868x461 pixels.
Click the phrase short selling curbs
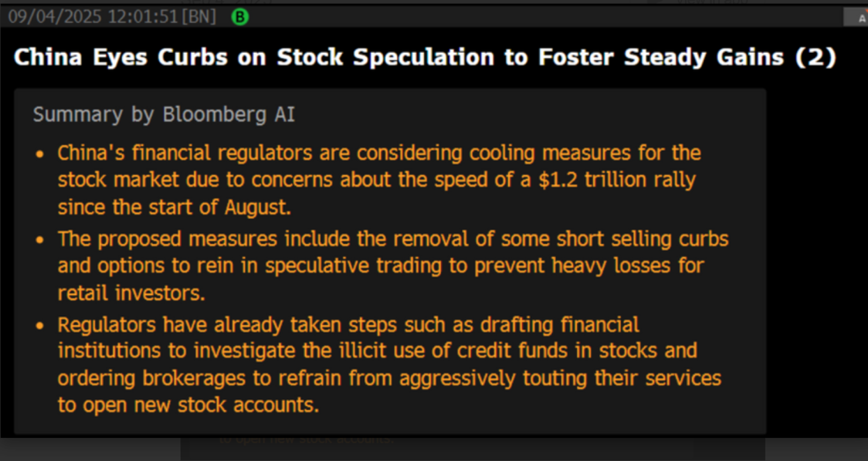click(642, 239)
